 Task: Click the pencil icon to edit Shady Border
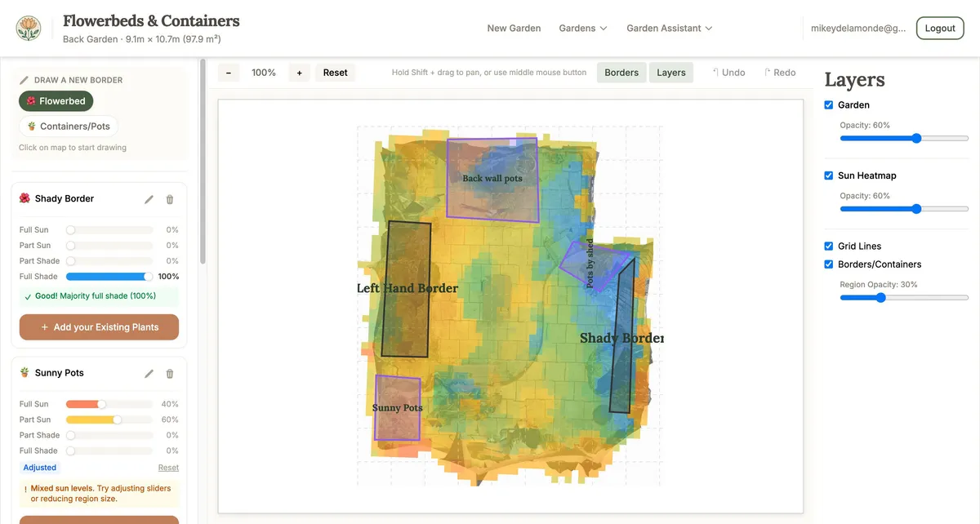tap(149, 198)
